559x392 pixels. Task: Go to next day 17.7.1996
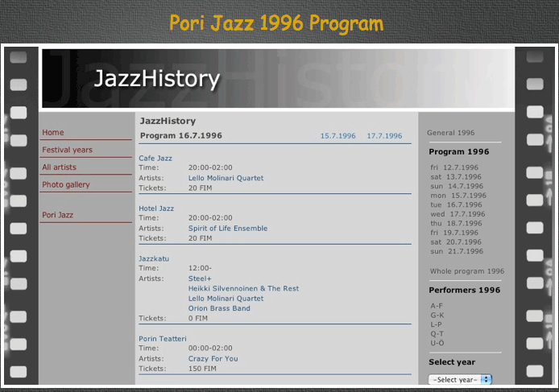pyautogui.click(x=385, y=136)
